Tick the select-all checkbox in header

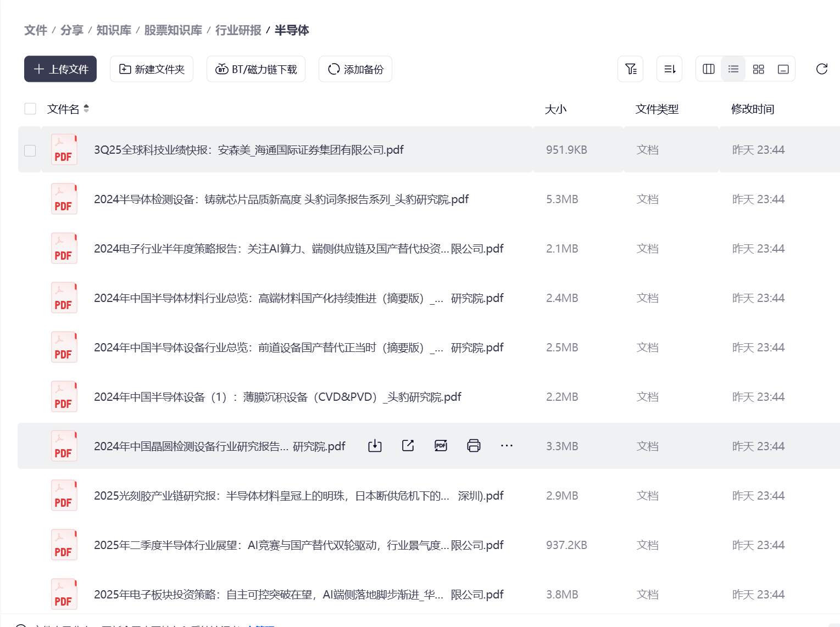(30, 109)
